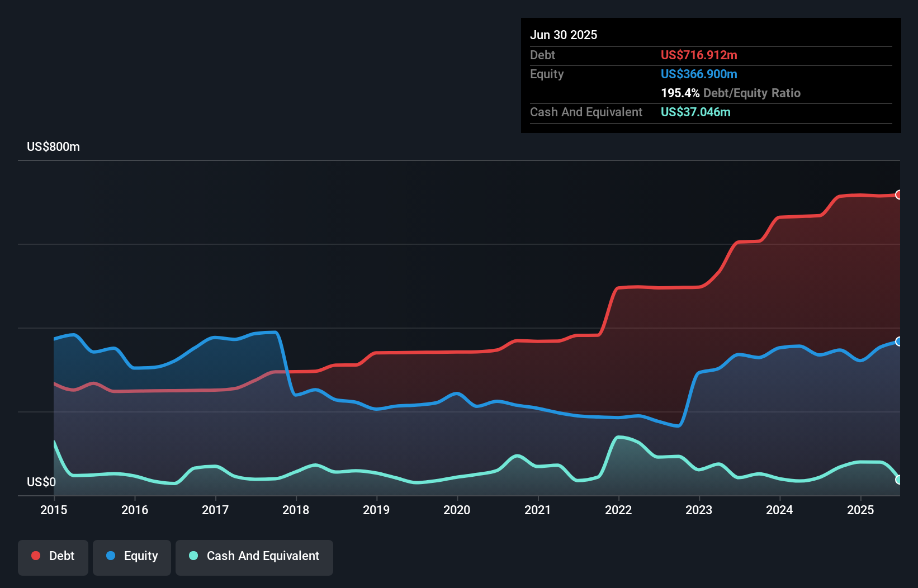Click the 2015 x-axis label
The height and width of the screenshot is (588, 918).
tap(54, 510)
